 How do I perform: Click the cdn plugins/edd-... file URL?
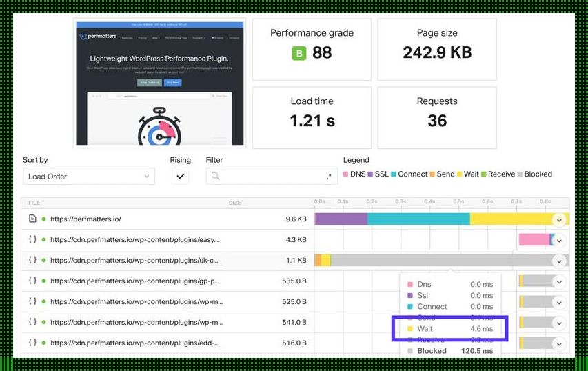coord(135,343)
